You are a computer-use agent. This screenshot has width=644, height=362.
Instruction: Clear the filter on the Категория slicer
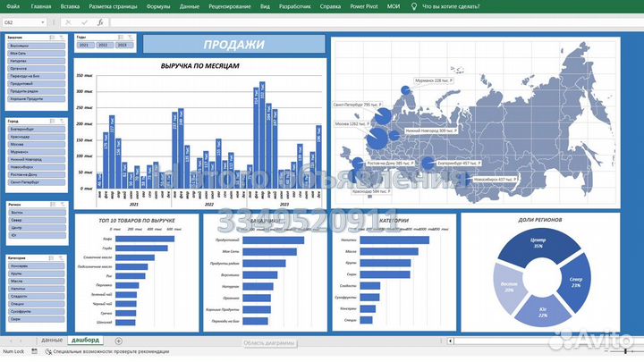[x=61, y=258]
